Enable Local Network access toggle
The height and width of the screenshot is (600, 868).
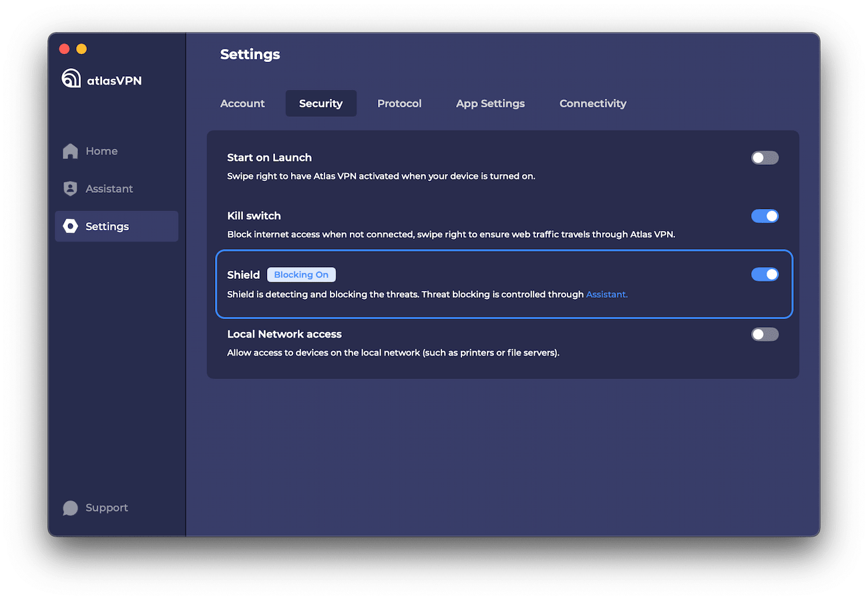coord(765,334)
